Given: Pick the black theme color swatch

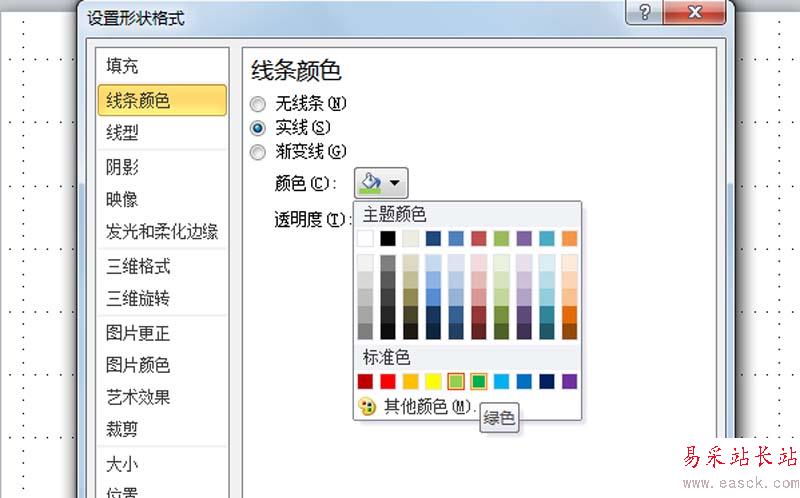Looking at the screenshot, I should [x=388, y=238].
